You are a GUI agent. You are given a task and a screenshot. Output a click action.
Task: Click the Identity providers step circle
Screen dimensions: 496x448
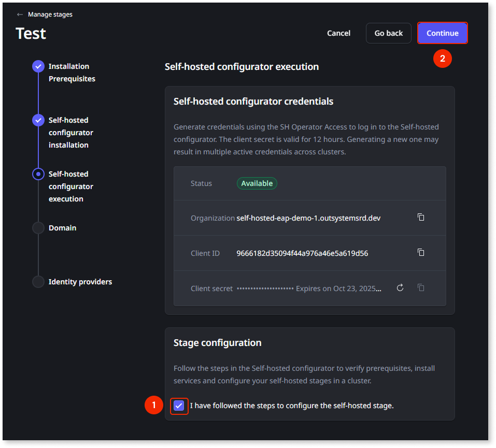tap(38, 282)
